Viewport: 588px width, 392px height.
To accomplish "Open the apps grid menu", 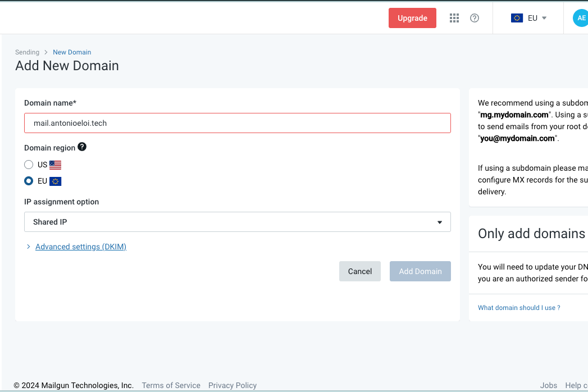I will 454,17.
